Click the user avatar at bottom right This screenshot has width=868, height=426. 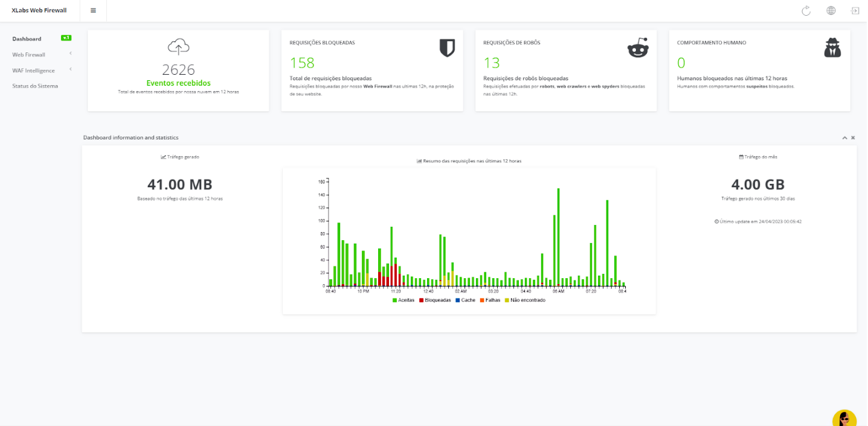(844, 417)
